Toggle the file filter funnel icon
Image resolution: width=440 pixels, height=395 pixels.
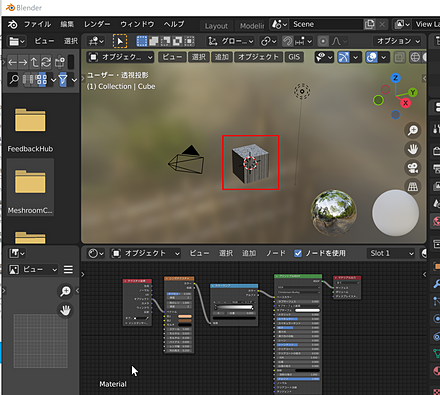pos(63,79)
